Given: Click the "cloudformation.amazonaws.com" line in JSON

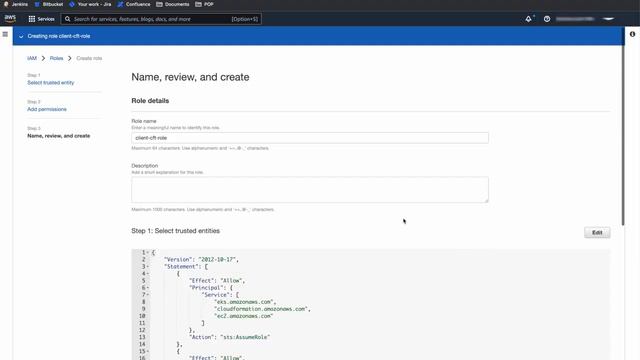Looking at the screenshot, I should click(x=262, y=309).
